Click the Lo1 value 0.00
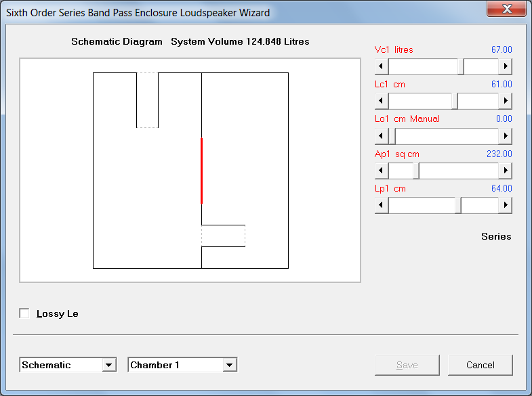 [504, 119]
